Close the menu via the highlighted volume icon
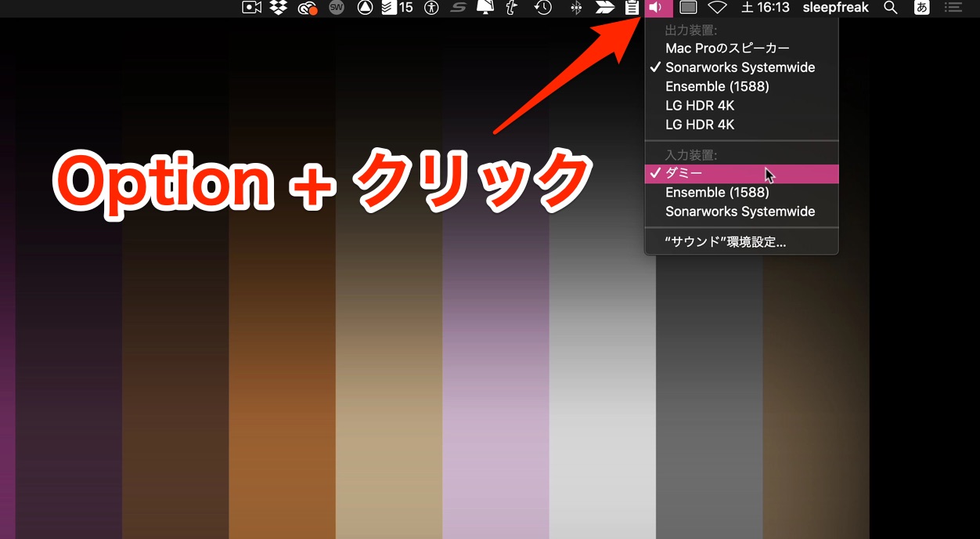 [658, 8]
